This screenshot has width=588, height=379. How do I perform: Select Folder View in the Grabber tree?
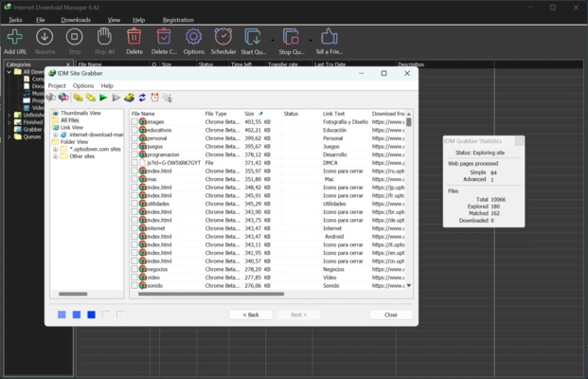pos(74,142)
